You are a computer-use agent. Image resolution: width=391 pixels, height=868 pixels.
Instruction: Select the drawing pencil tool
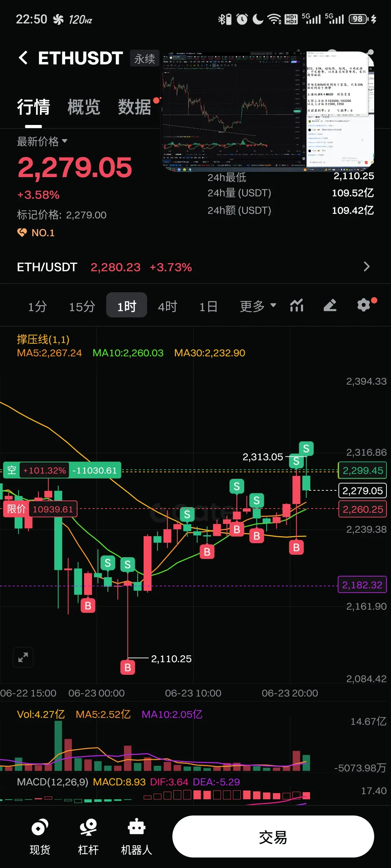pos(330,306)
